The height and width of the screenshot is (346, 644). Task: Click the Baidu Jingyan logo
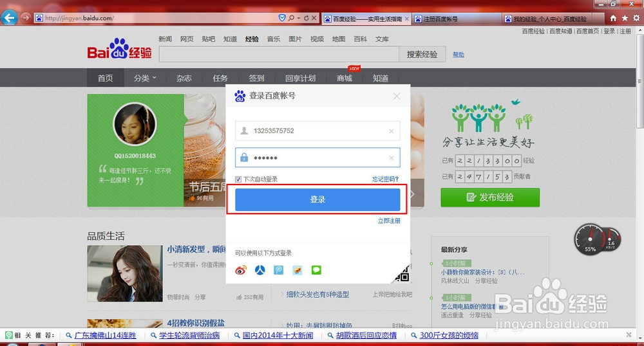point(120,49)
